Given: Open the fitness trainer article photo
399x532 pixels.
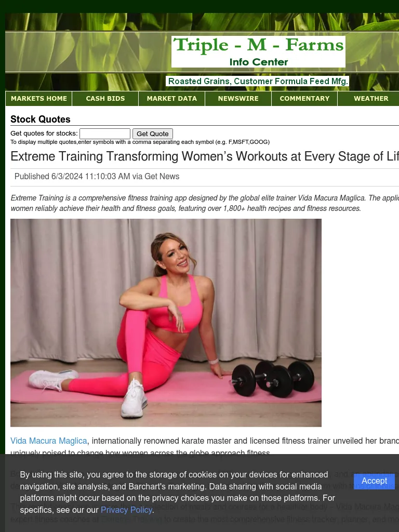Looking at the screenshot, I should click(x=166, y=323).
